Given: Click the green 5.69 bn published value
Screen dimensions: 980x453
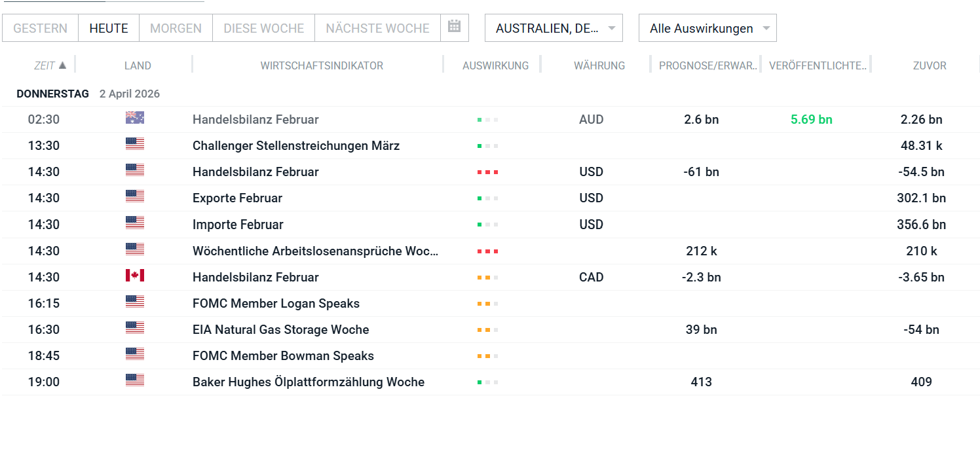Looking at the screenshot, I should pos(811,119).
